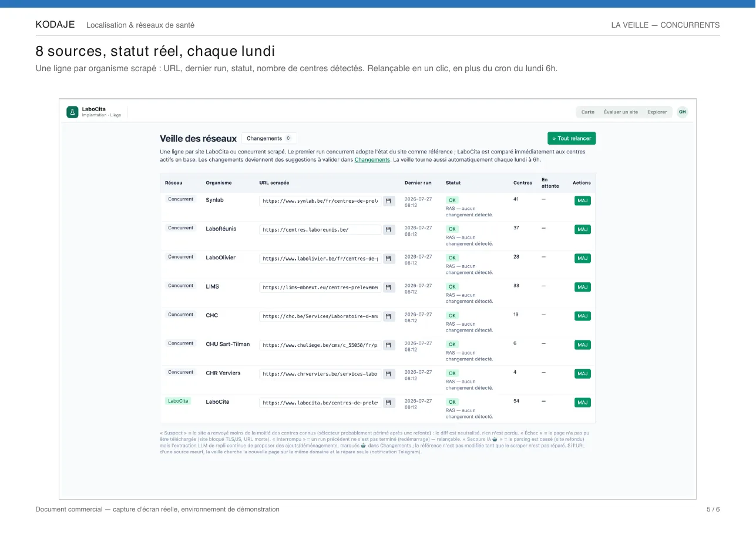
Task: Open the Changements counter button
Action: (x=269, y=139)
